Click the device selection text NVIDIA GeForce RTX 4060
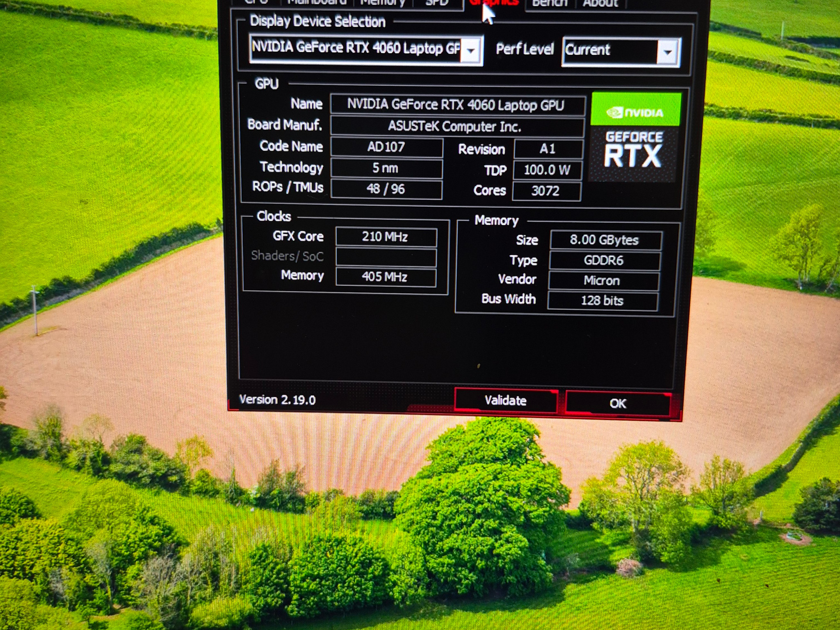This screenshot has width=840, height=630. pyautogui.click(x=355, y=48)
